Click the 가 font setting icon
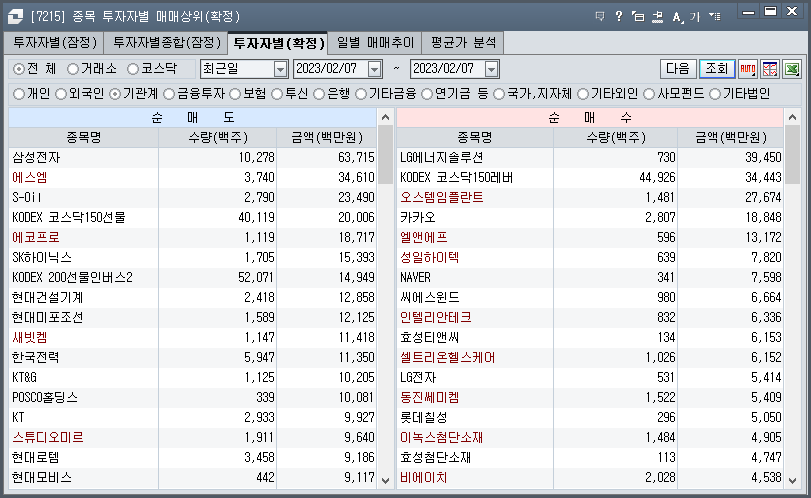The width and height of the screenshot is (811, 498). (x=695, y=17)
